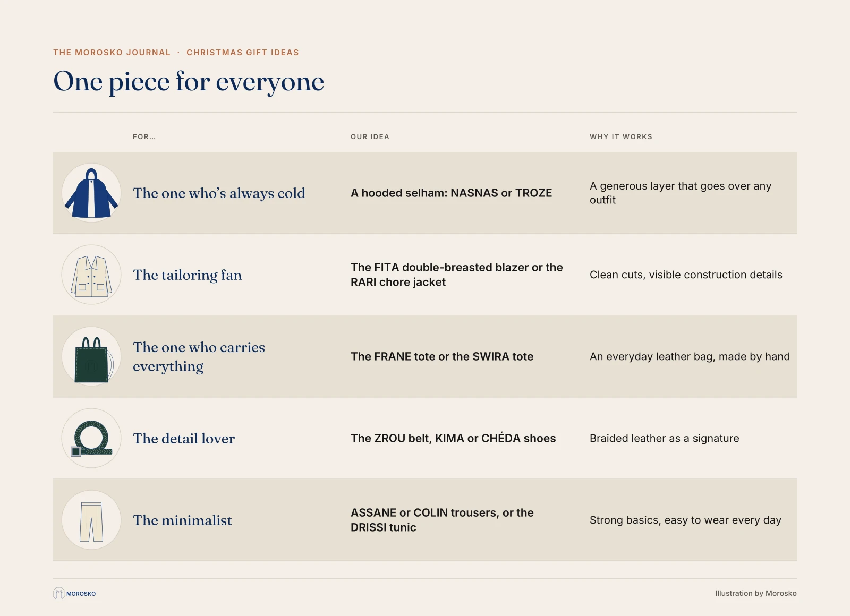Image resolution: width=850 pixels, height=616 pixels.
Task: Click the braided belt illustration
Action: pos(91,438)
